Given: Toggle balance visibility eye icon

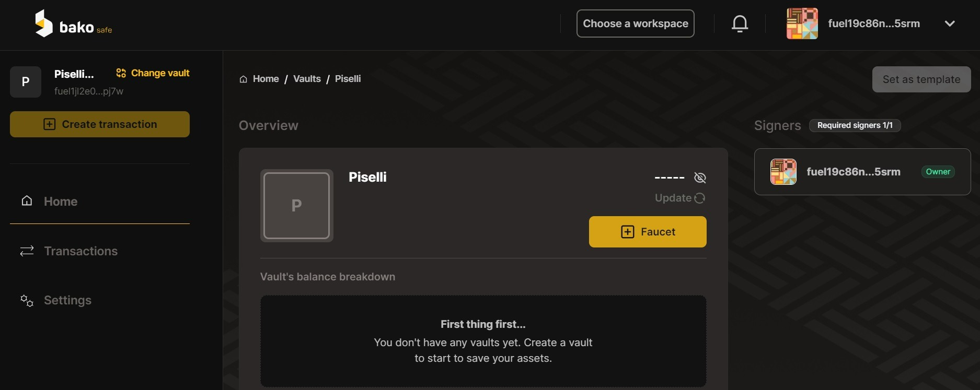Looking at the screenshot, I should pos(700,178).
